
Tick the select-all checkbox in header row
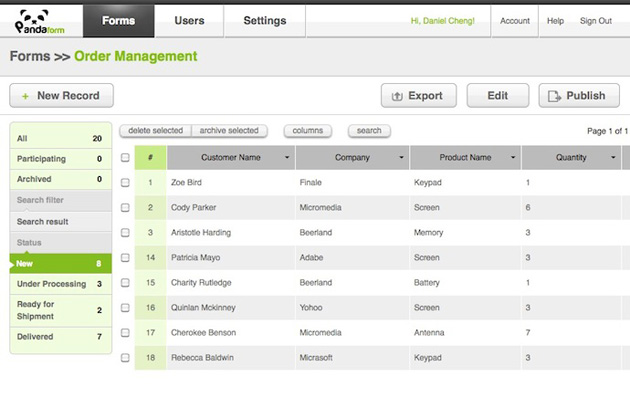[x=125, y=158]
